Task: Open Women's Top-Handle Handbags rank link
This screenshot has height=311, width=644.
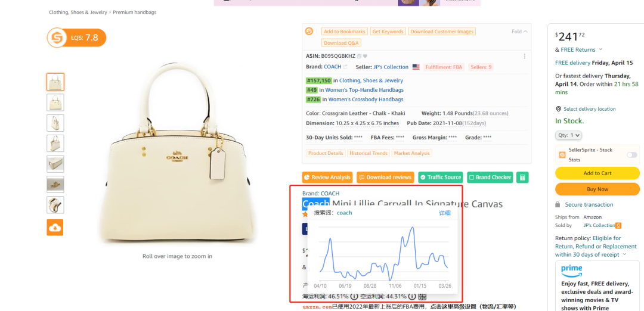Action: [364, 90]
